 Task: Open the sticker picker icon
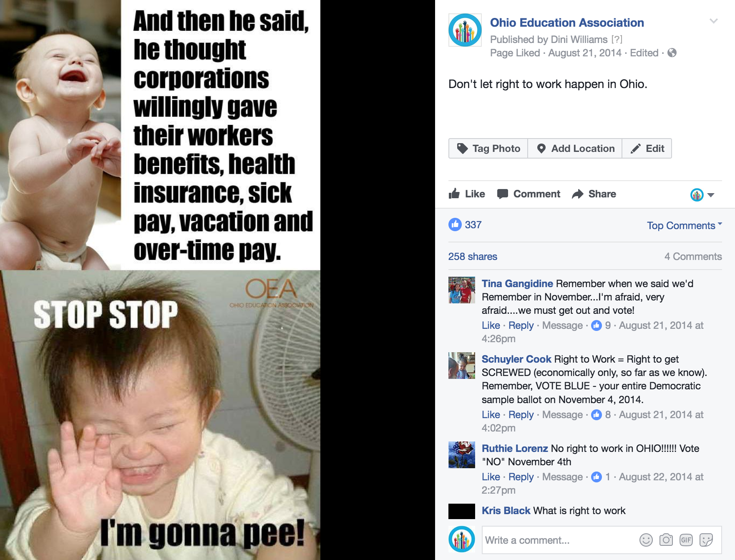(x=706, y=540)
